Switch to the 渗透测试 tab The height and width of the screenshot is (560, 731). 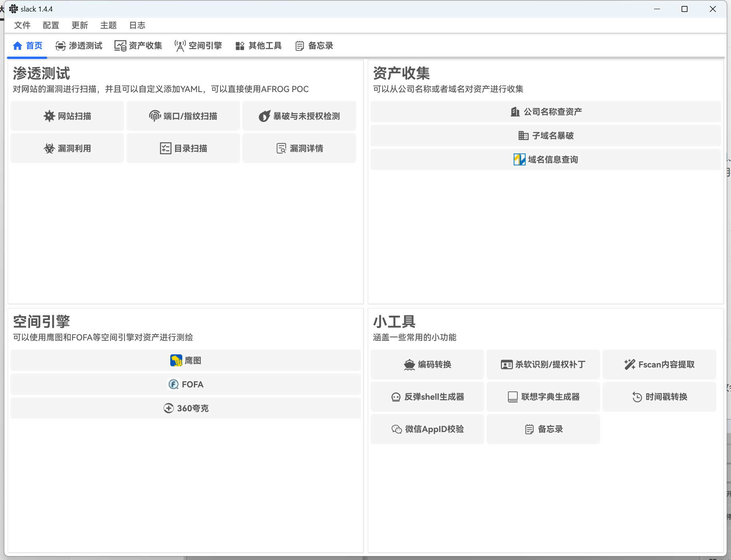(79, 46)
